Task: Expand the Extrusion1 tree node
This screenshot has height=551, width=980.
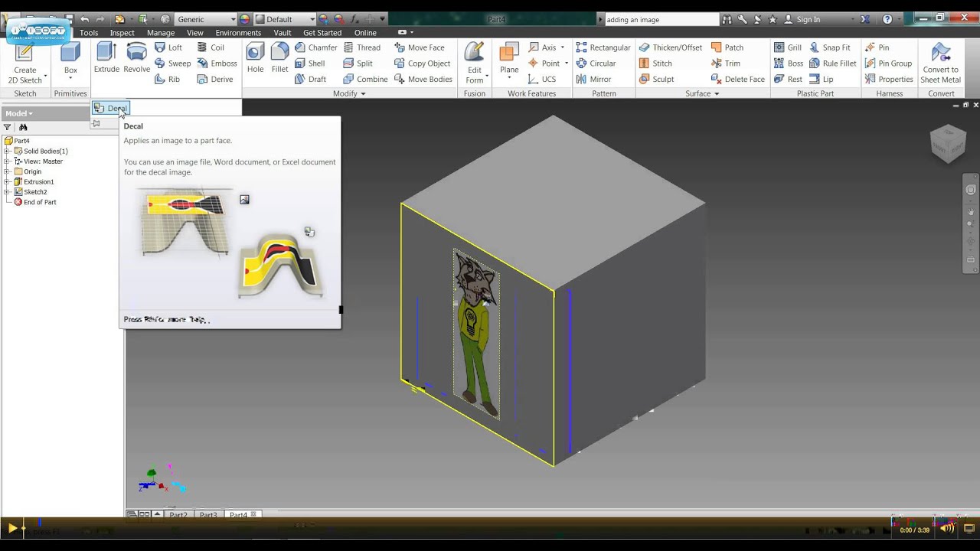Action: [x=8, y=182]
